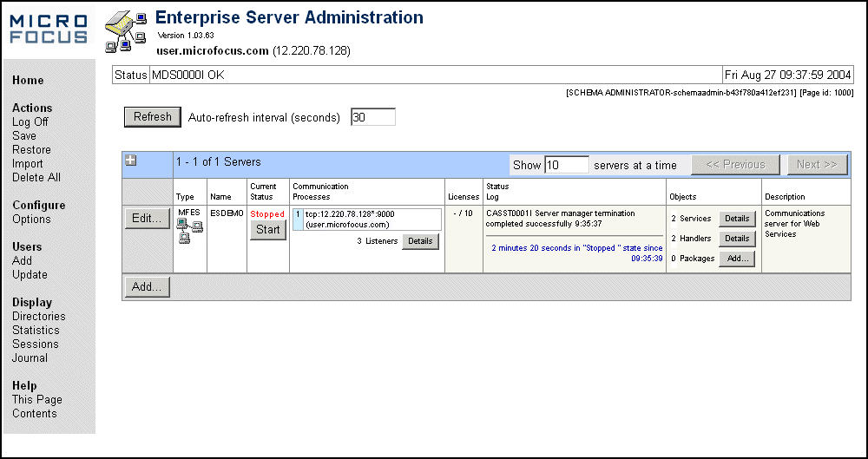Click the Show servers count field
This screenshot has height=459, width=868.
[x=567, y=165]
